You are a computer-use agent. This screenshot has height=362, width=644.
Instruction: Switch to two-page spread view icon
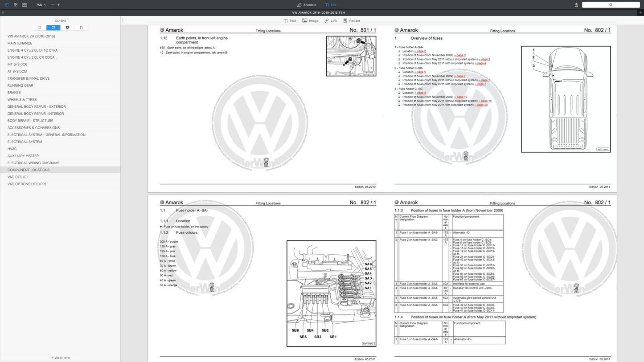click(25, 5)
